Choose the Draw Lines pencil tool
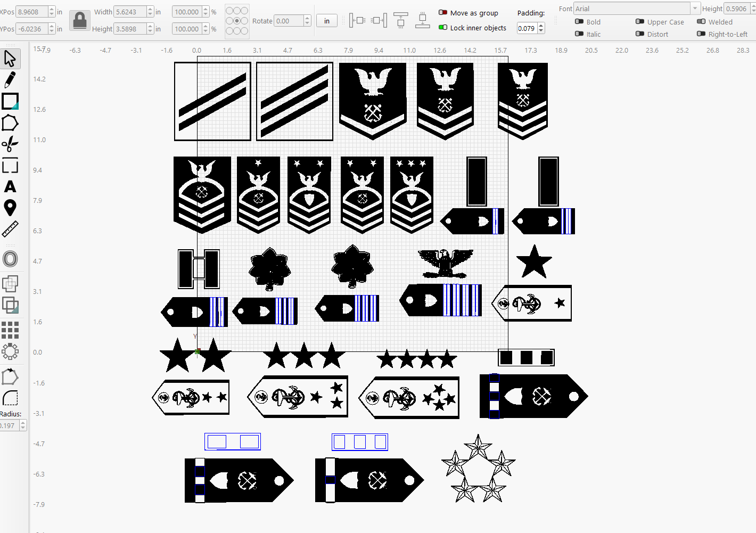Viewport: 756px width, 533px height. (x=10, y=80)
